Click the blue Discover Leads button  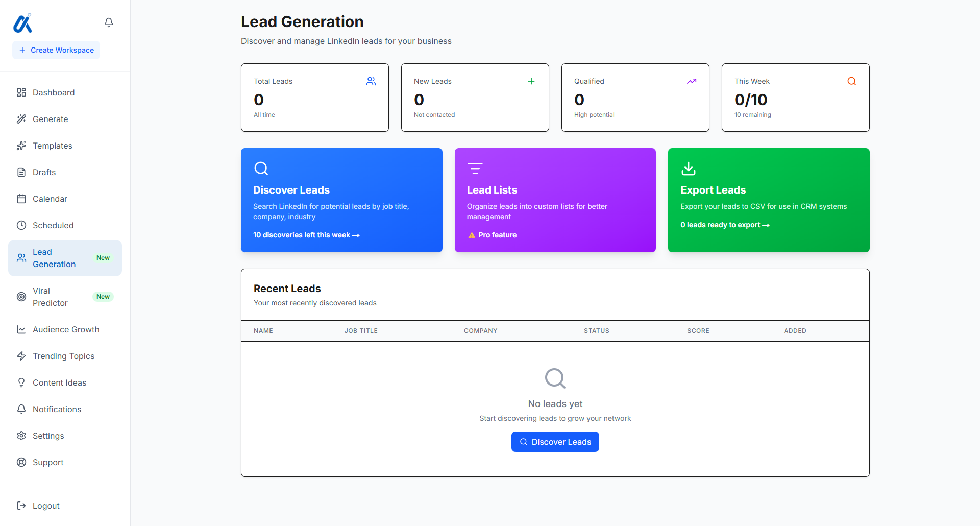pyautogui.click(x=555, y=442)
